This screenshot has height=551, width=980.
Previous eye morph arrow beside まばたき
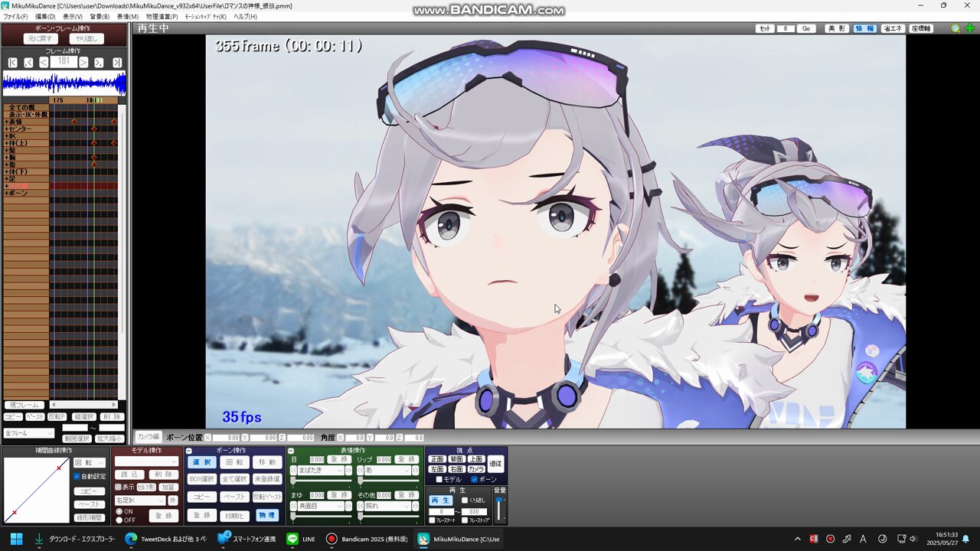293,470
